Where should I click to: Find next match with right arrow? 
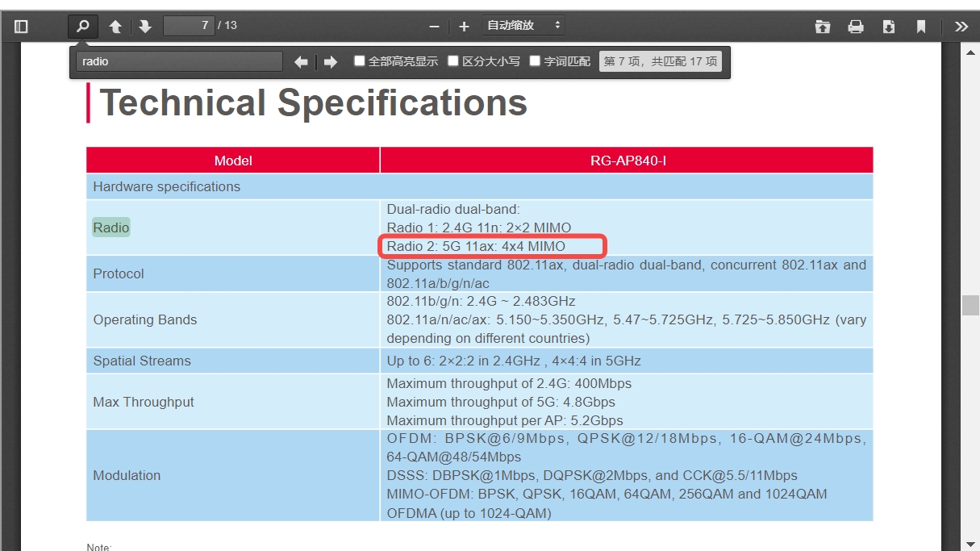tap(330, 61)
